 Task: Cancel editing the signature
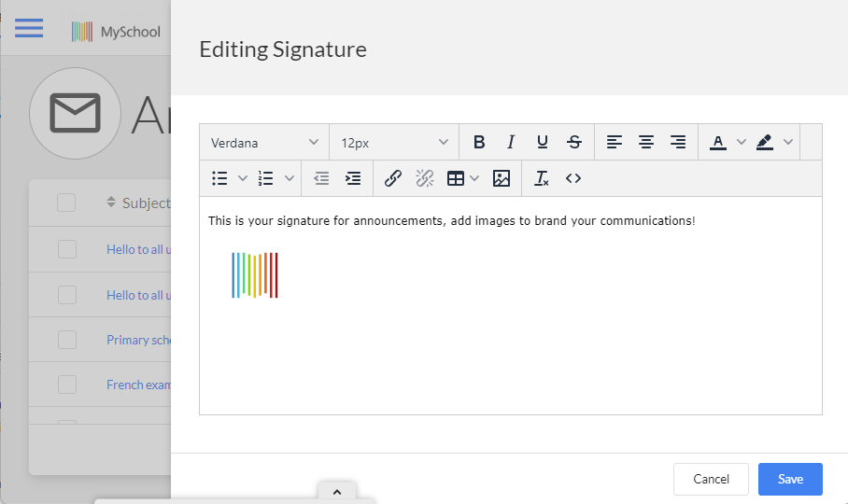point(711,479)
